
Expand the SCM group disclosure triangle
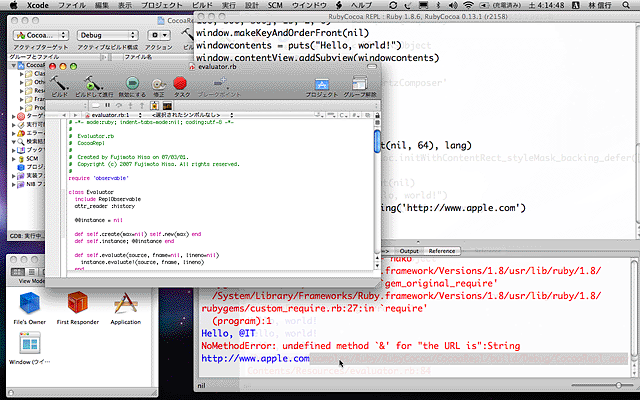13,159
